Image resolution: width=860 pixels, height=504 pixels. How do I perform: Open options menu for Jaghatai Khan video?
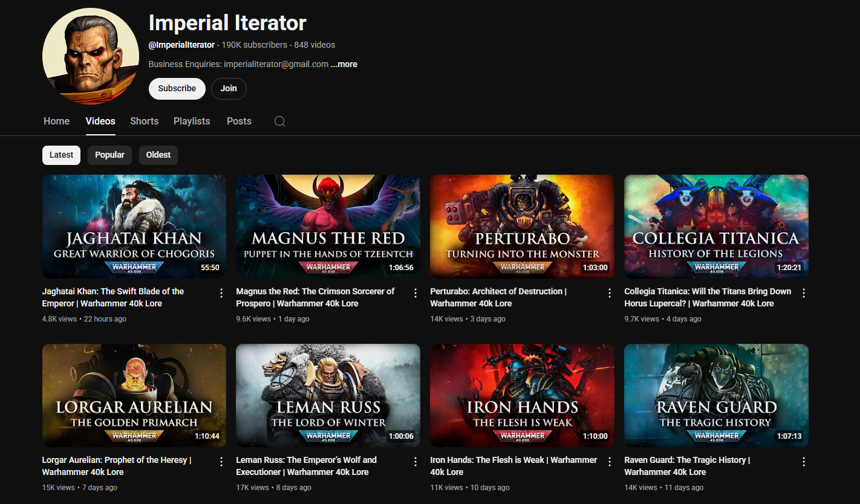point(221,293)
